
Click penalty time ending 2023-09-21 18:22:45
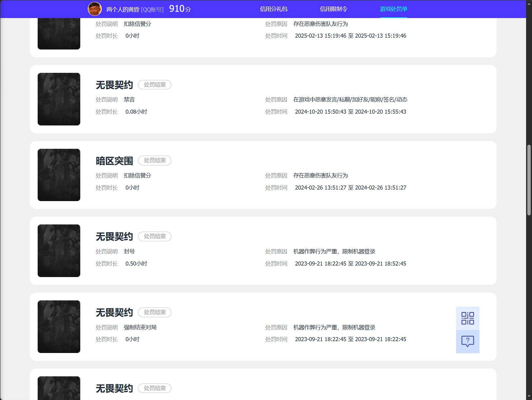tap(351, 339)
